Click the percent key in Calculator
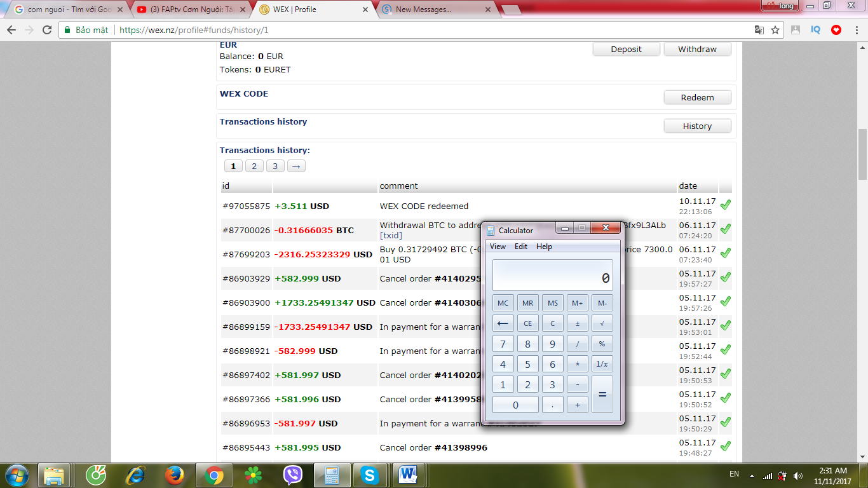Image resolution: width=868 pixels, height=488 pixels. tap(602, 344)
